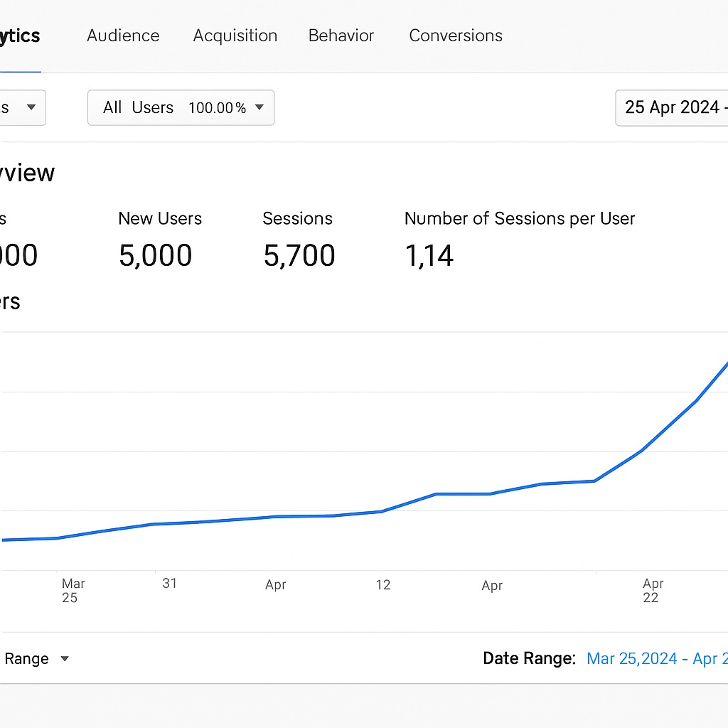This screenshot has height=728, width=728.
Task: Open the 25 Apr 2024 date picker
Action: click(672, 107)
